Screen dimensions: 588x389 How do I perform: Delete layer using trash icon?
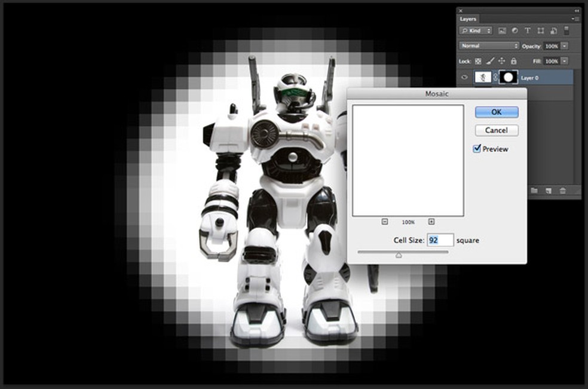point(564,190)
